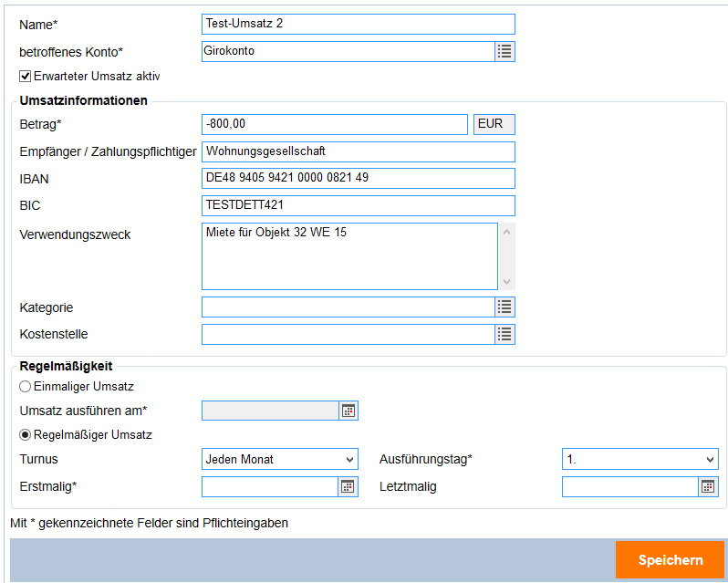Click the Empfänger / Zahlungspflichtiger field
Image resolution: width=728 pixels, height=583 pixels.
point(358,151)
